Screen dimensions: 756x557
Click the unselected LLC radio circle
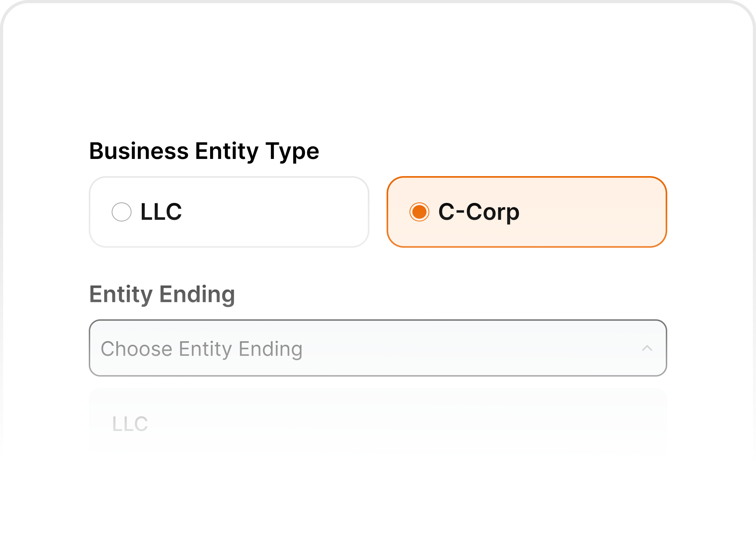[121, 212]
